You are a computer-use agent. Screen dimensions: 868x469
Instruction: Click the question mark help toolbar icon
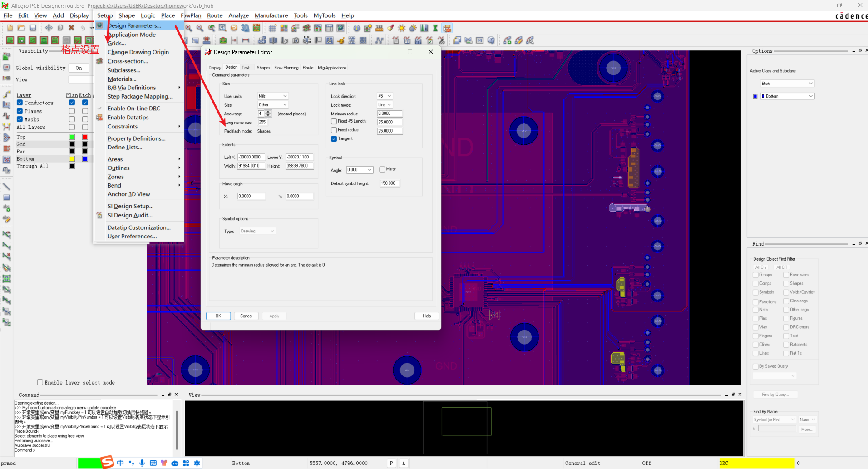[x=491, y=40]
